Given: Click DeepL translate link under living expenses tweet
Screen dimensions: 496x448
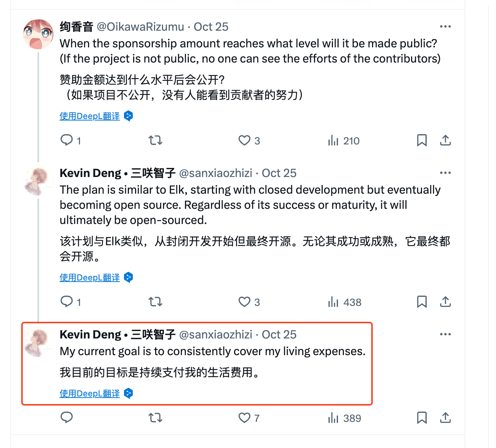Looking at the screenshot, I should 90,393.
